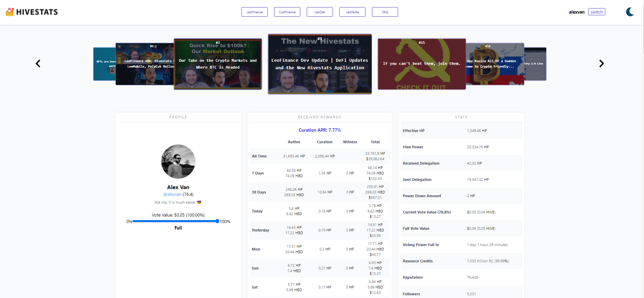Click the Effective HP stat label
This screenshot has height=298, width=644.
click(414, 131)
